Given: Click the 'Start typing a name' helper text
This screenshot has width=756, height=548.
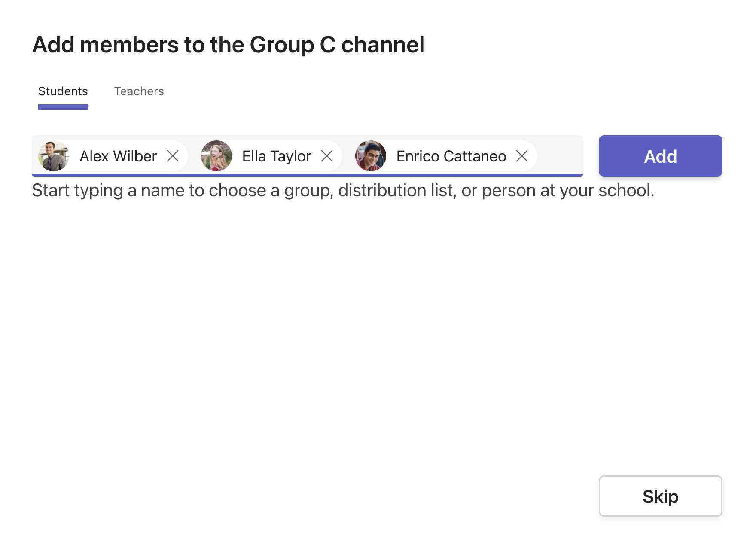Looking at the screenshot, I should coord(343,190).
